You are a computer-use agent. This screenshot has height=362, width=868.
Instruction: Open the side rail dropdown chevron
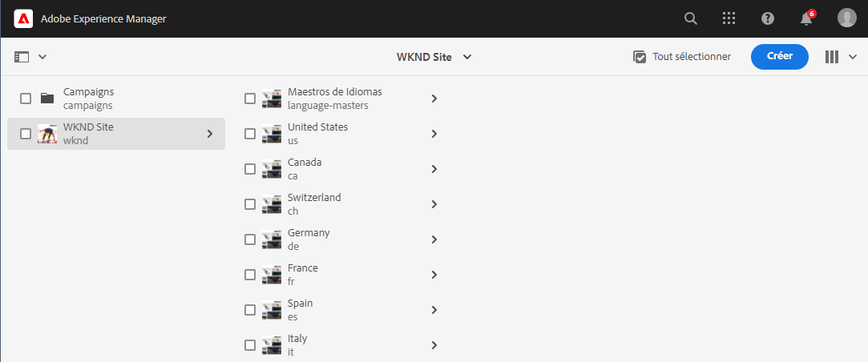(x=42, y=56)
